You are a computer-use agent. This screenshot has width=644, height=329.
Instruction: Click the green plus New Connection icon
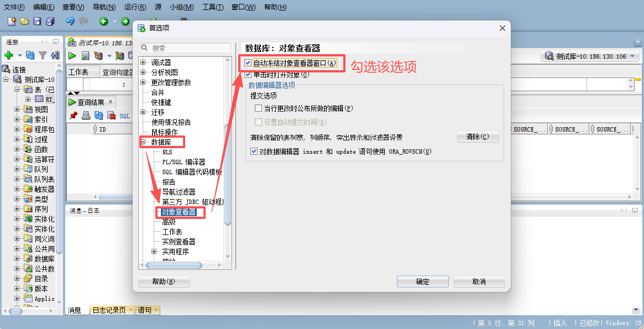[x=9, y=55]
